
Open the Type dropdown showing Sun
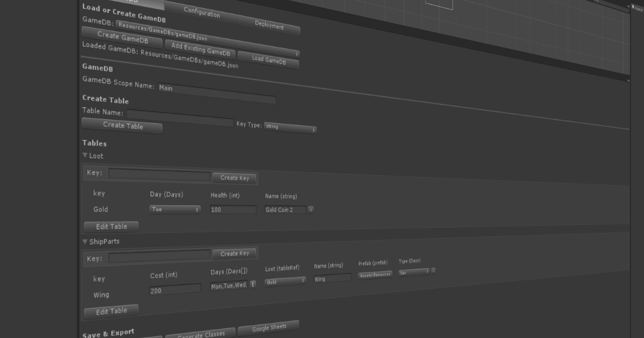tap(413, 271)
